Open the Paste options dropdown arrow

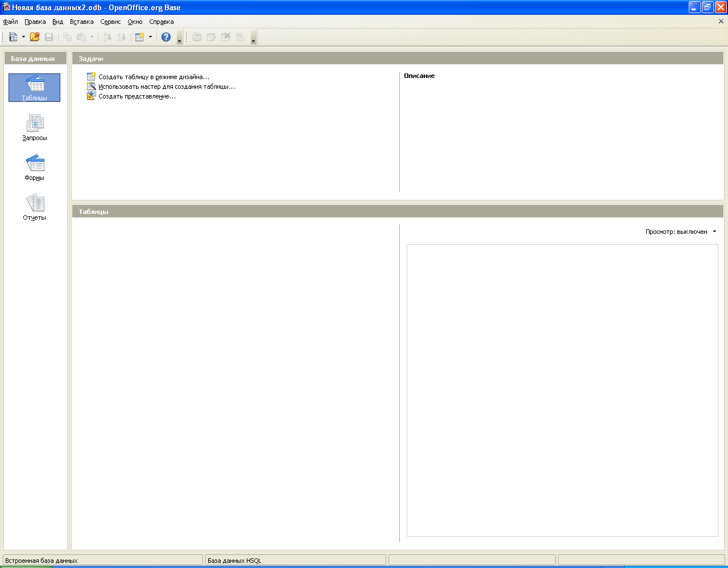pyautogui.click(x=92, y=37)
